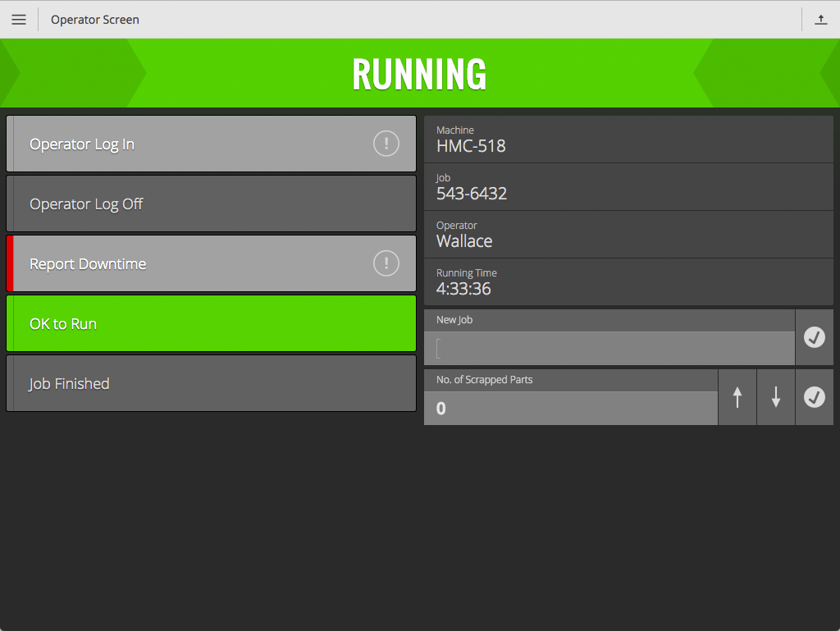Open the hamburger menu
Screen dimensions: 840x631
pyautogui.click(x=19, y=20)
